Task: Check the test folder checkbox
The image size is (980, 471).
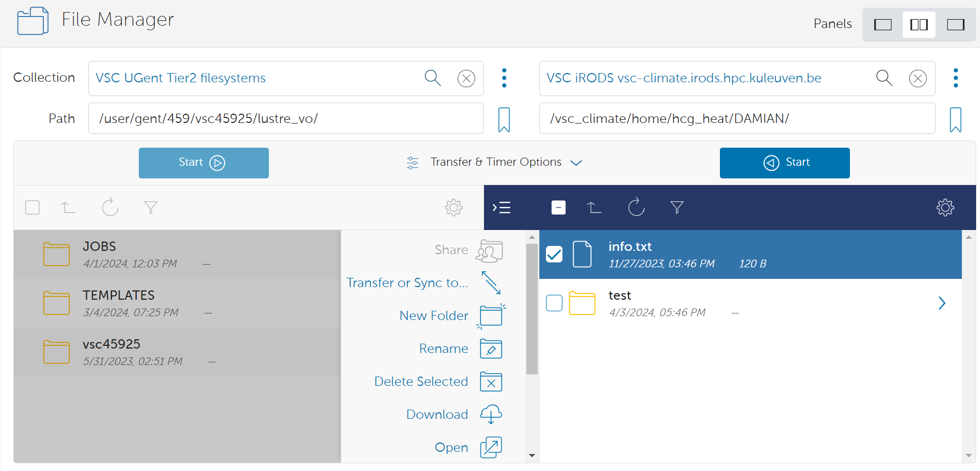Action: [x=554, y=303]
